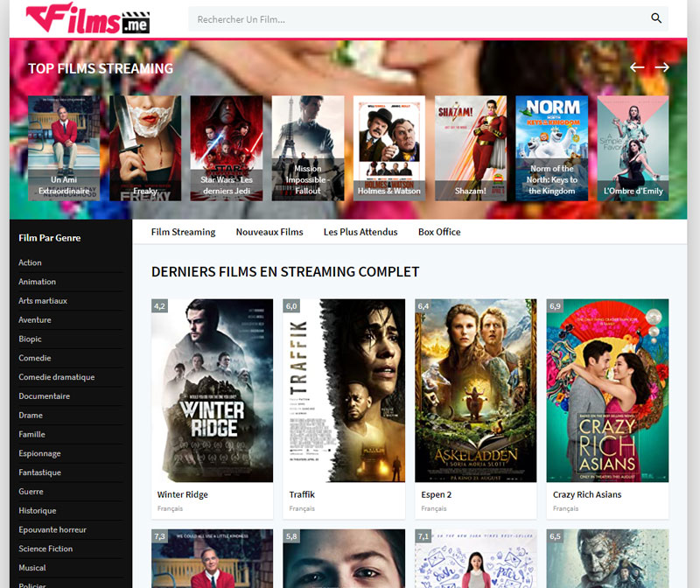Browse Documentaire genre
700x588 pixels.
pos(45,396)
